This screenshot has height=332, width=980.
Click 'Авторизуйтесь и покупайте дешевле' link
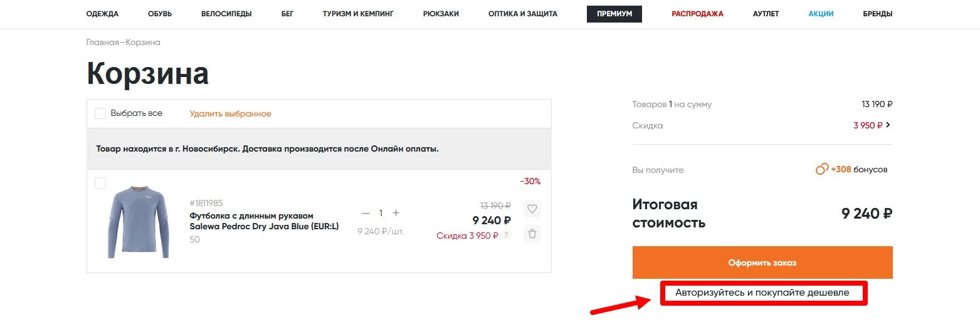(x=762, y=293)
